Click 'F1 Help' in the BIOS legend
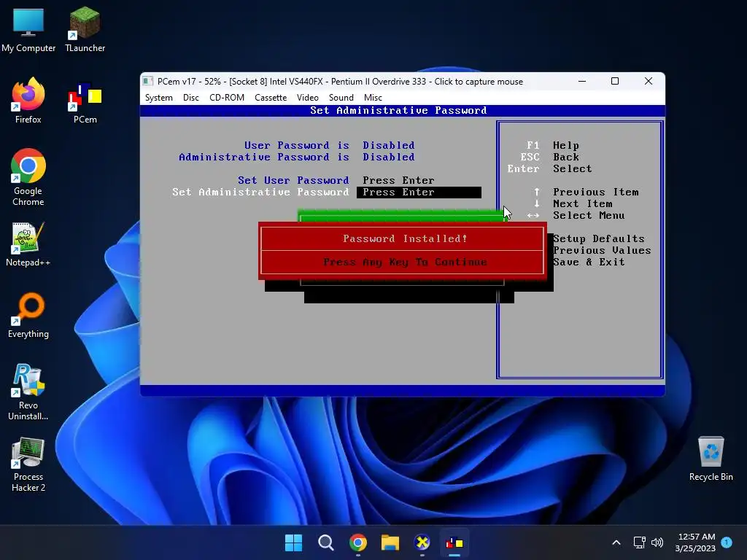The height and width of the screenshot is (560, 747). point(553,145)
